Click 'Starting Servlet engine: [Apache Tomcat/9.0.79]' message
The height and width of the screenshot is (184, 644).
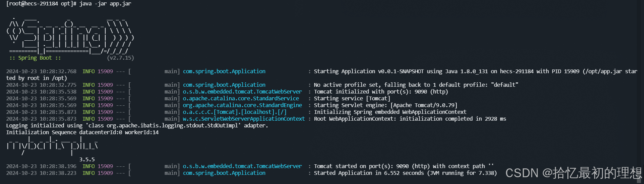click(x=386, y=105)
